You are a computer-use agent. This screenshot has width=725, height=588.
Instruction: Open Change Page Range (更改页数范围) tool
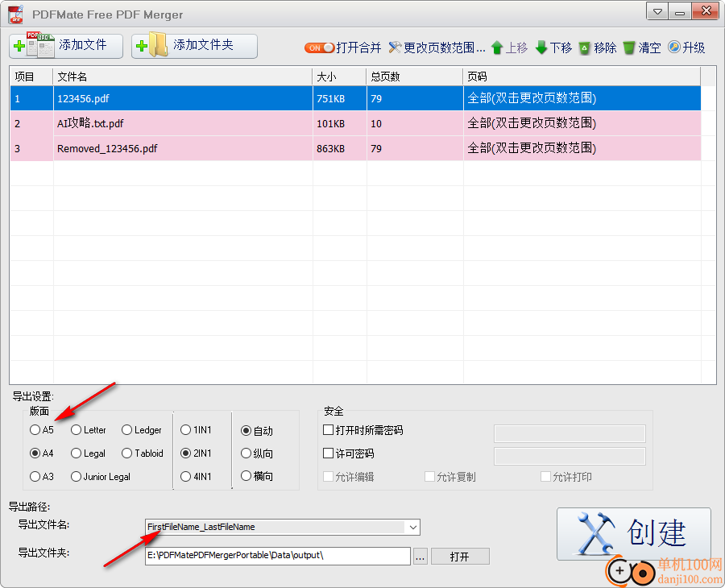click(437, 48)
